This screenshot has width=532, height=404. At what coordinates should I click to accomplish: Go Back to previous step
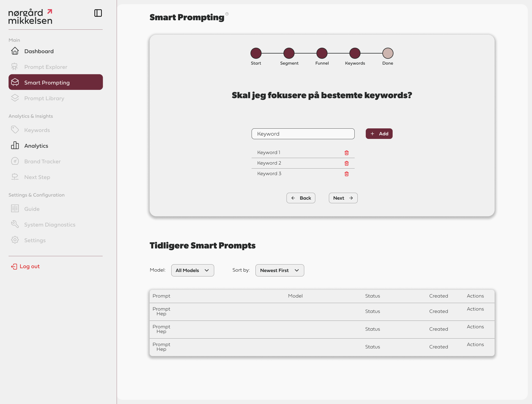[x=301, y=198]
